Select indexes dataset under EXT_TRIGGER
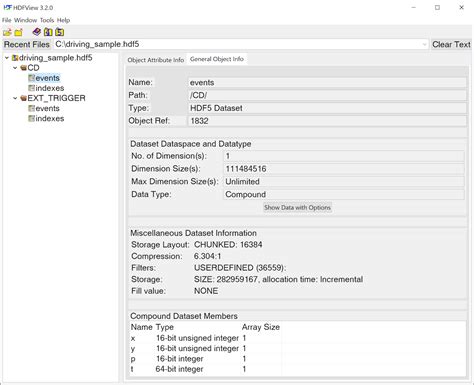This screenshot has width=474, height=385. 50,118
